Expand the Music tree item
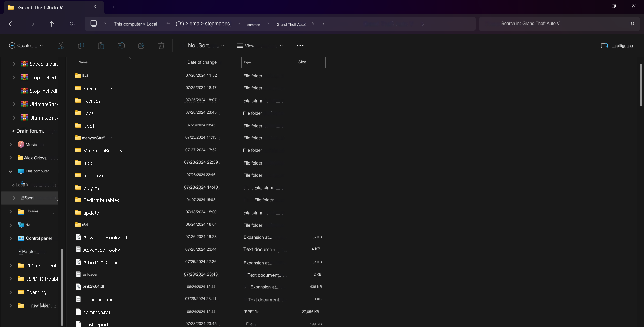 (11, 144)
